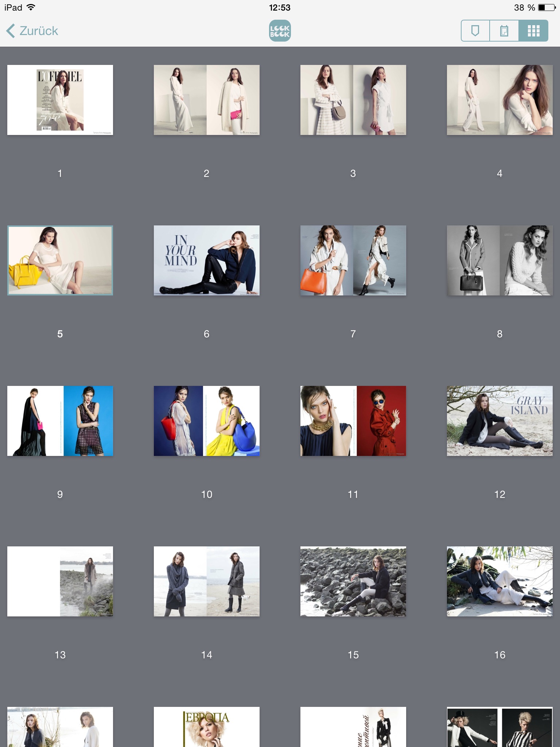Tap page number label 15
This screenshot has width=560, height=747.
[353, 655]
